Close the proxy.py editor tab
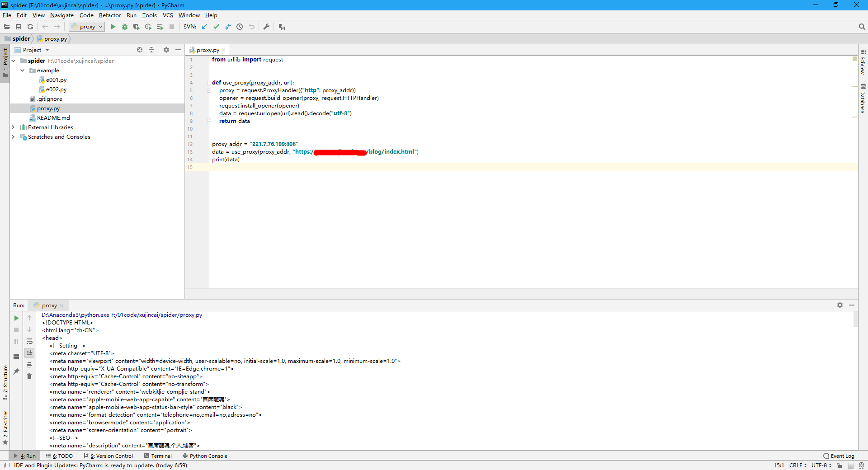This screenshot has width=868, height=470. coord(223,50)
